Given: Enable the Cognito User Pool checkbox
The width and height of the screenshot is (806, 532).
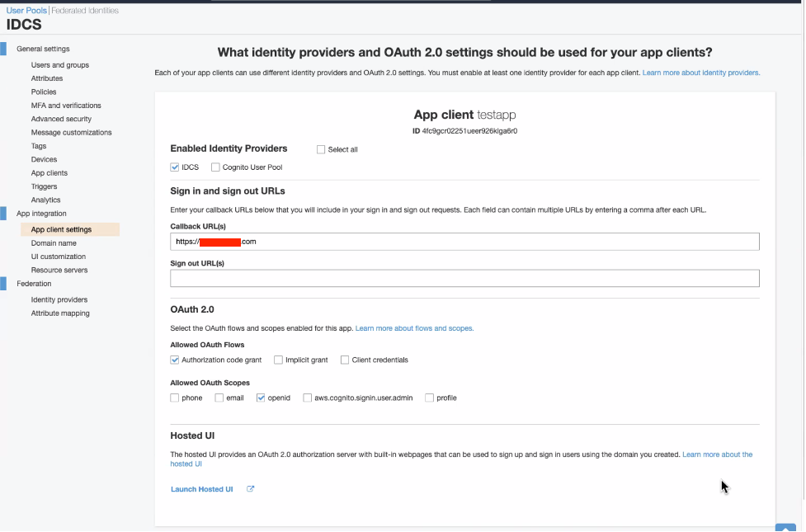Looking at the screenshot, I should (215, 167).
